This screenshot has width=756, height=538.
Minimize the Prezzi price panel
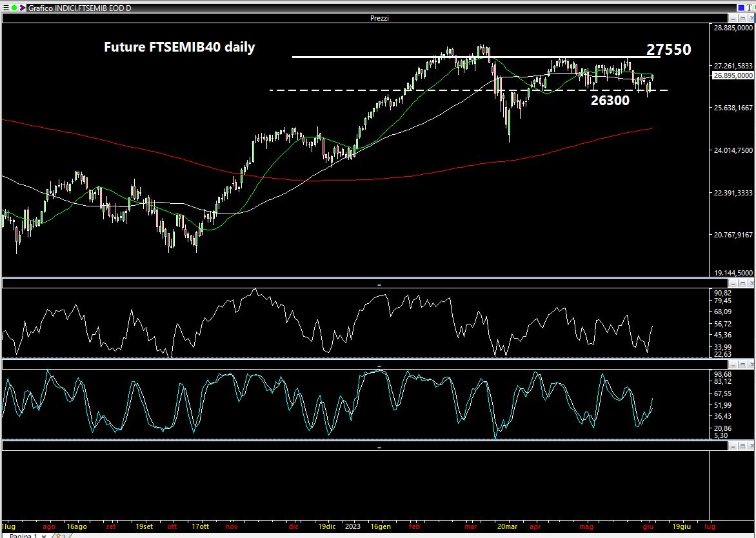(x=733, y=18)
